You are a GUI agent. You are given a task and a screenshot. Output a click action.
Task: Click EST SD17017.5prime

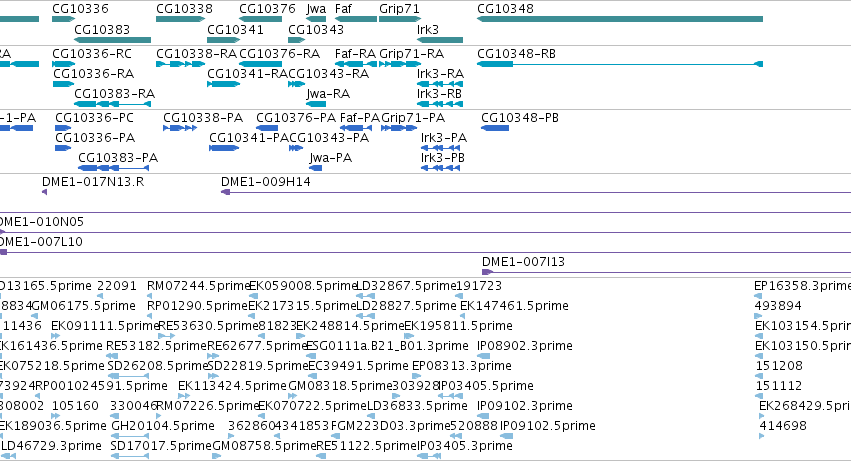point(161,446)
